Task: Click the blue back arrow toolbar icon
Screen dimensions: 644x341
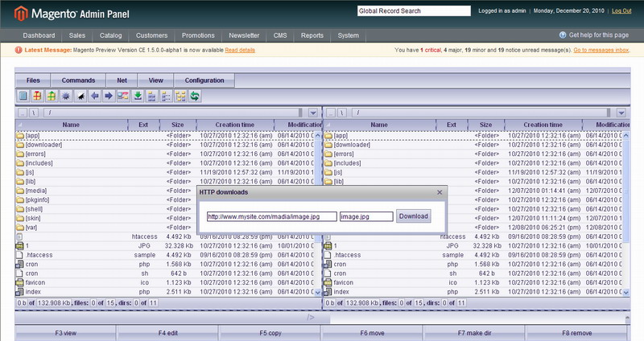Action: point(94,96)
